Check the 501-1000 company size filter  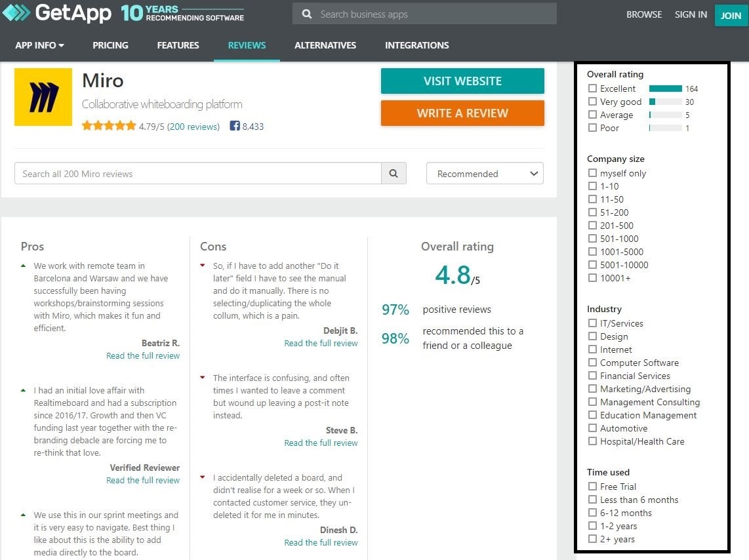592,238
